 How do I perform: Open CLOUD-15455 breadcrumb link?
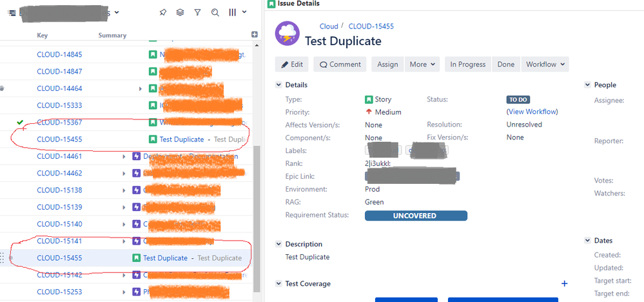point(371,26)
